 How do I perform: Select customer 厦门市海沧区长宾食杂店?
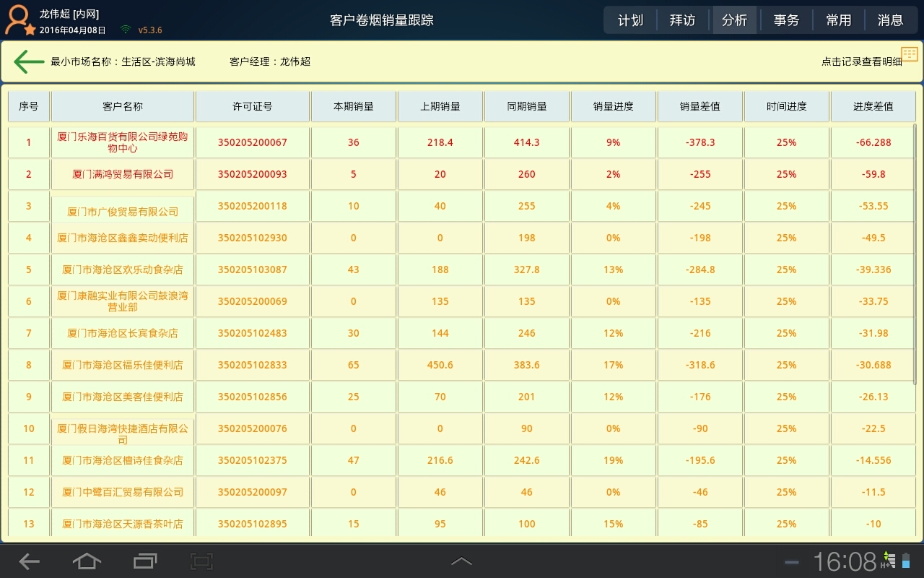(123, 333)
